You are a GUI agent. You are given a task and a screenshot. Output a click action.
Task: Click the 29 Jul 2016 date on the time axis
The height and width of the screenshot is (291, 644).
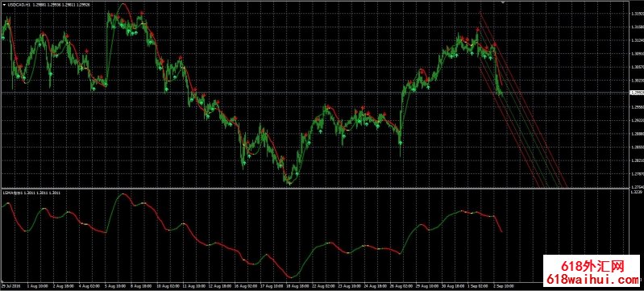coord(10,285)
